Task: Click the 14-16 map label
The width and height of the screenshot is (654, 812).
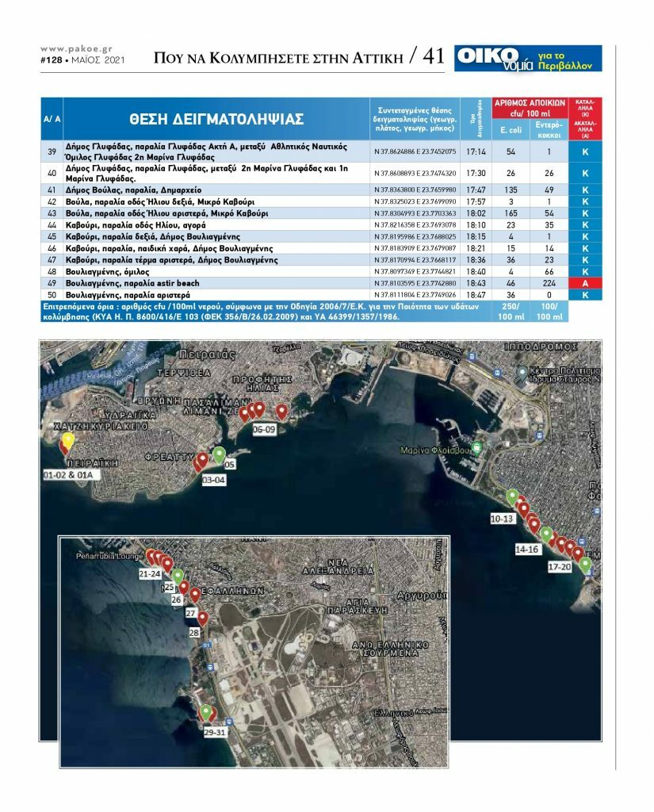Action: pos(528,549)
